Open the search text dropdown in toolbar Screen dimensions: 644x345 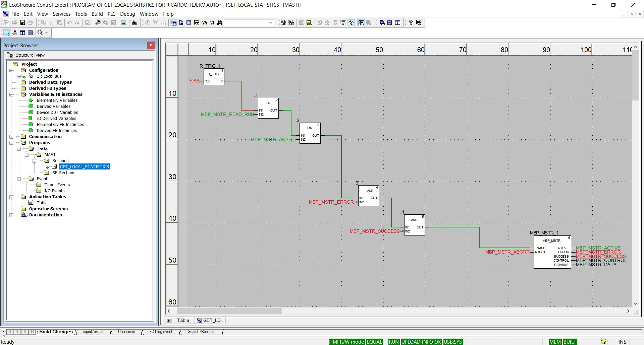point(270,22)
